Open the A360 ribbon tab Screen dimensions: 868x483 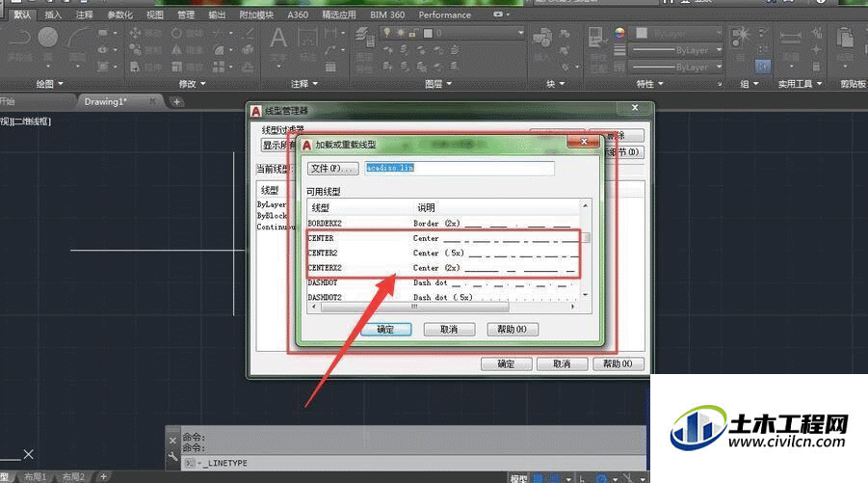298,15
